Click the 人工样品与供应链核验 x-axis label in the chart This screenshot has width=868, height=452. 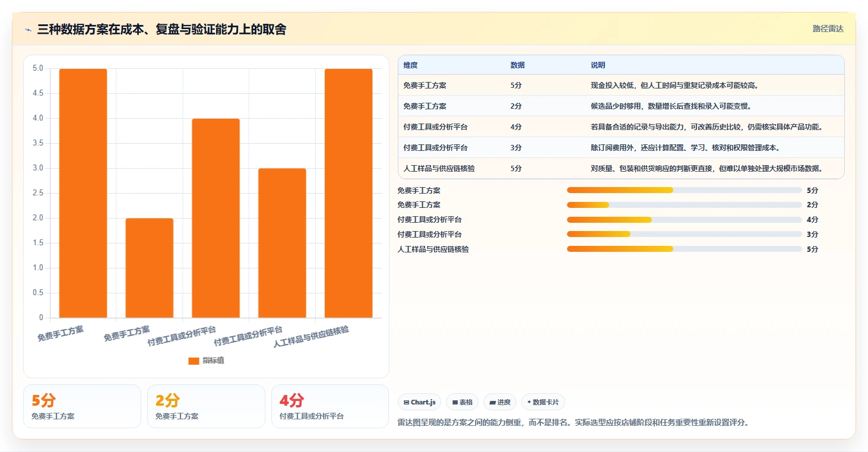coord(311,337)
